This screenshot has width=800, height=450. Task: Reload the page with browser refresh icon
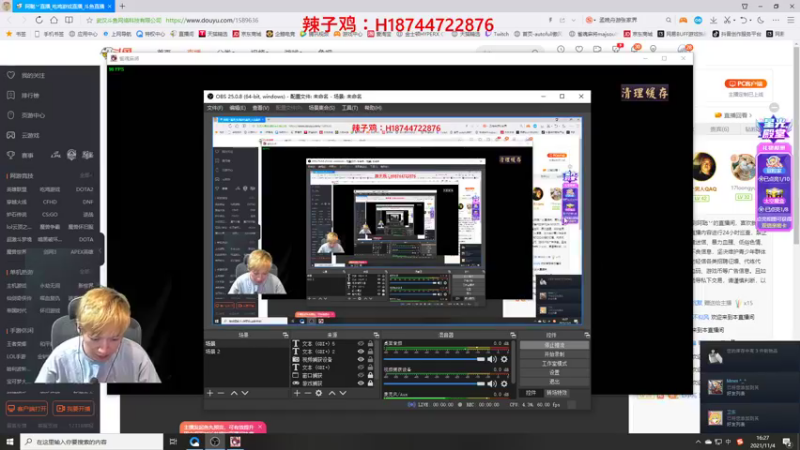click(x=39, y=20)
